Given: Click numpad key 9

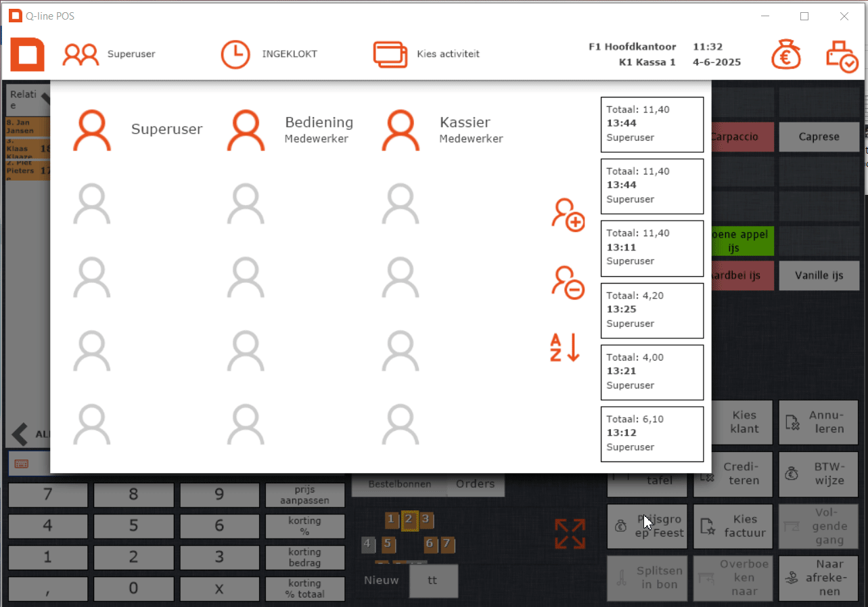Looking at the screenshot, I should 219,495.
